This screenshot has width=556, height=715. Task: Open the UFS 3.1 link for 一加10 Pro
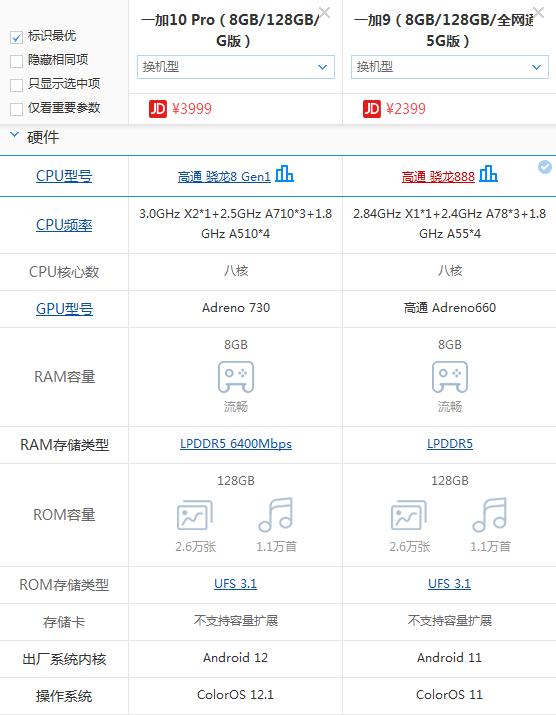coord(235,584)
